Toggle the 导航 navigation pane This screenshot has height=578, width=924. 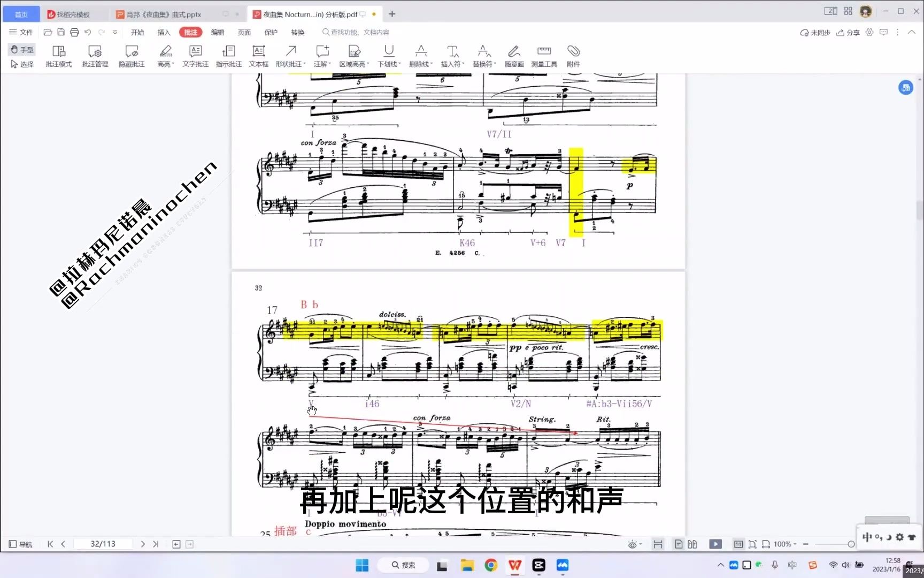20,544
